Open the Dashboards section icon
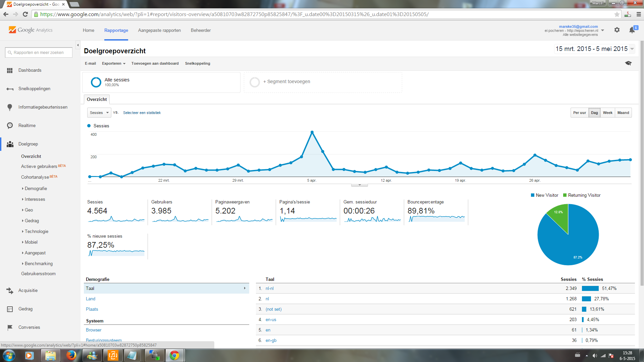Image resolution: width=644 pixels, height=362 pixels. 10,70
